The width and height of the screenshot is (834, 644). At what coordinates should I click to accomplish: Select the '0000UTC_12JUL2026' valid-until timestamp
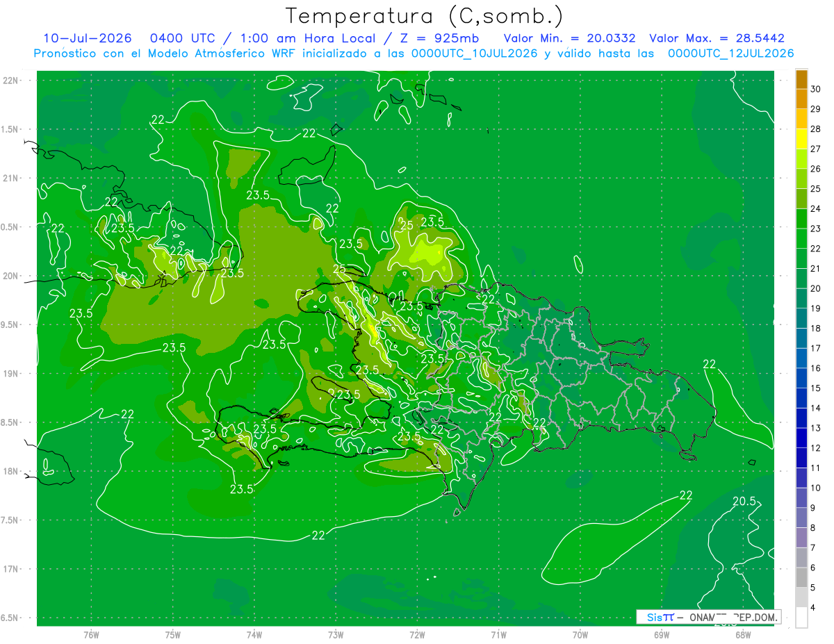[x=730, y=53]
